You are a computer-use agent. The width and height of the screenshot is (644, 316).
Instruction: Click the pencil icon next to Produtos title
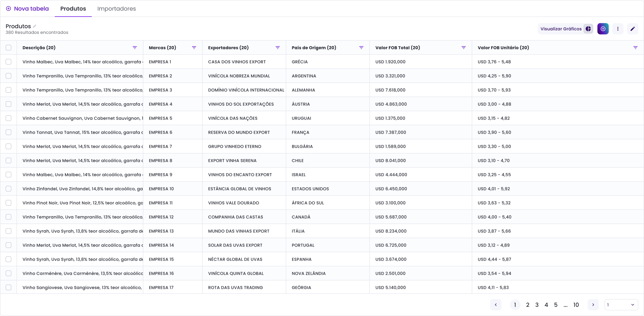click(35, 26)
